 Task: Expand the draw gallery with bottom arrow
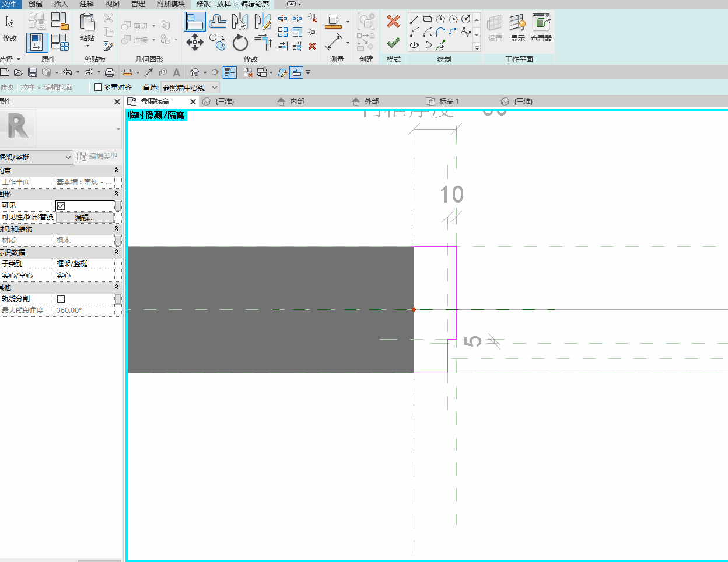477,48
